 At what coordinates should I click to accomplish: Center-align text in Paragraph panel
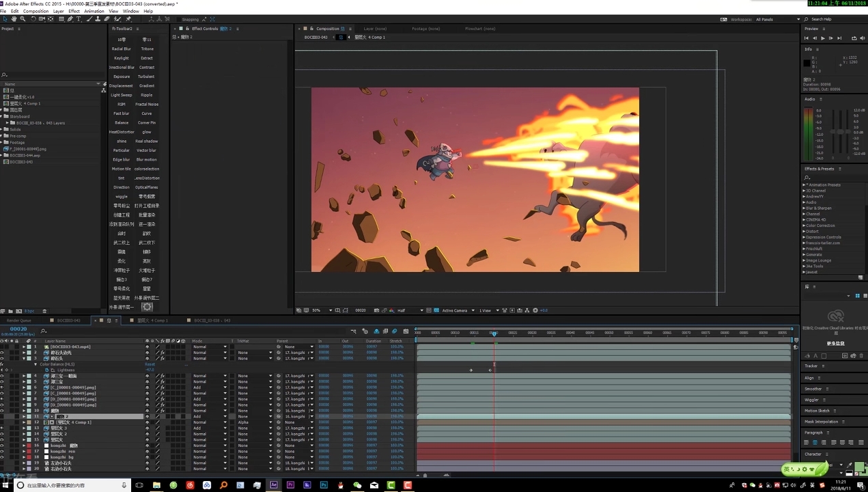click(815, 442)
